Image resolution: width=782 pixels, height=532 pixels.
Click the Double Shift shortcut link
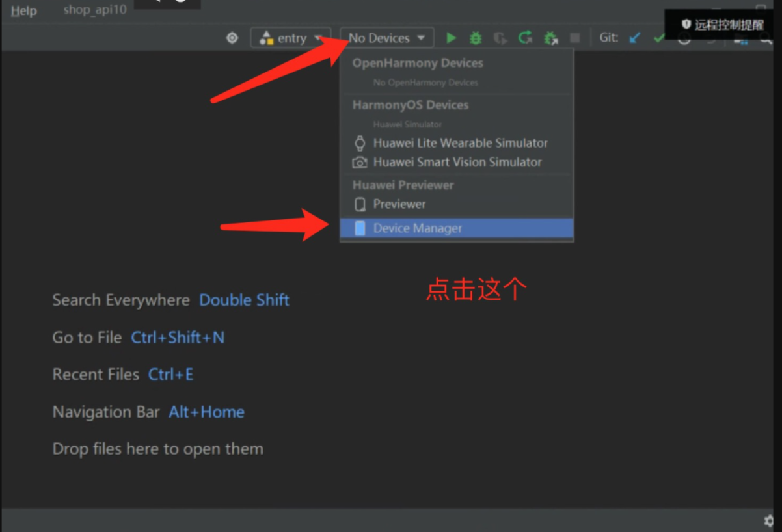coord(244,300)
